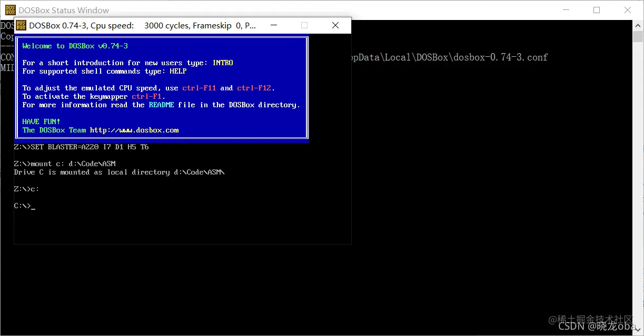Maximize the DOSBox Status Window
Image resolution: width=644 pixels, height=336 pixels.
pyautogui.click(x=597, y=10)
